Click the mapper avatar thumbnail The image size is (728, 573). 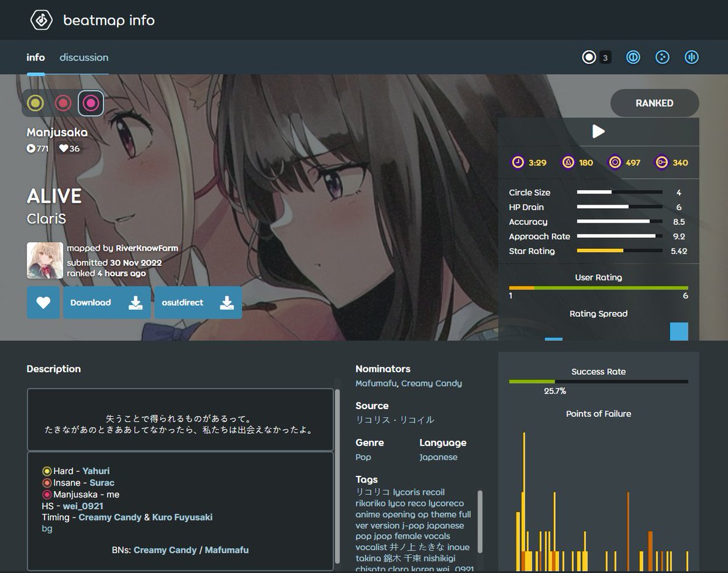point(45,260)
